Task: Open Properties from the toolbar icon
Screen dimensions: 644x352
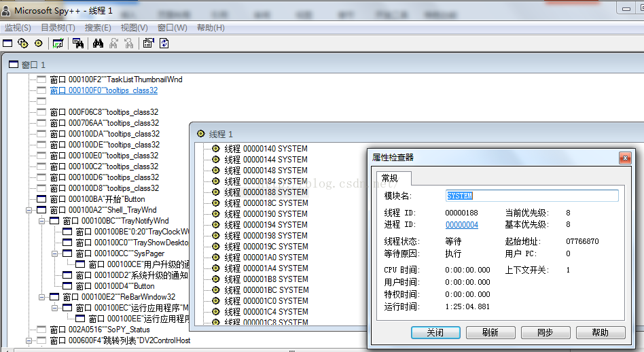Action: click(148, 43)
